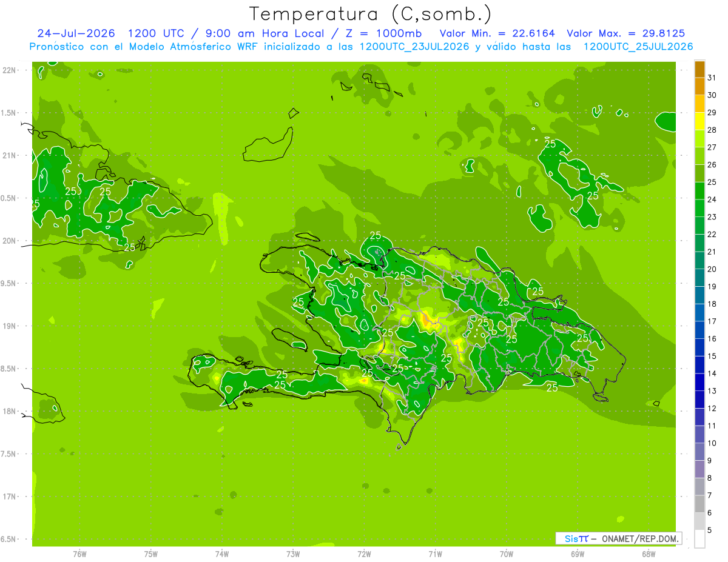This screenshot has width=728, height=562.
Task: Select the date text '24-Jul-2026'
Action: point(76,33)
